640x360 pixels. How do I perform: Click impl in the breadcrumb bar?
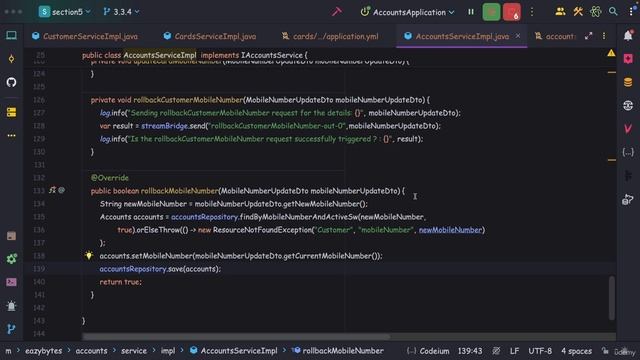tap(168, 351)
